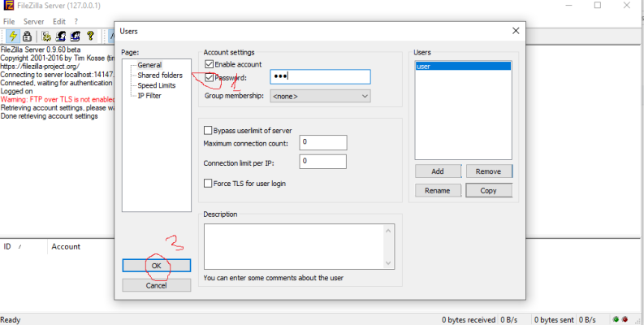Click the groups toolbar icon
Screen dimensions: 644x325
click(x=75, y=37)
